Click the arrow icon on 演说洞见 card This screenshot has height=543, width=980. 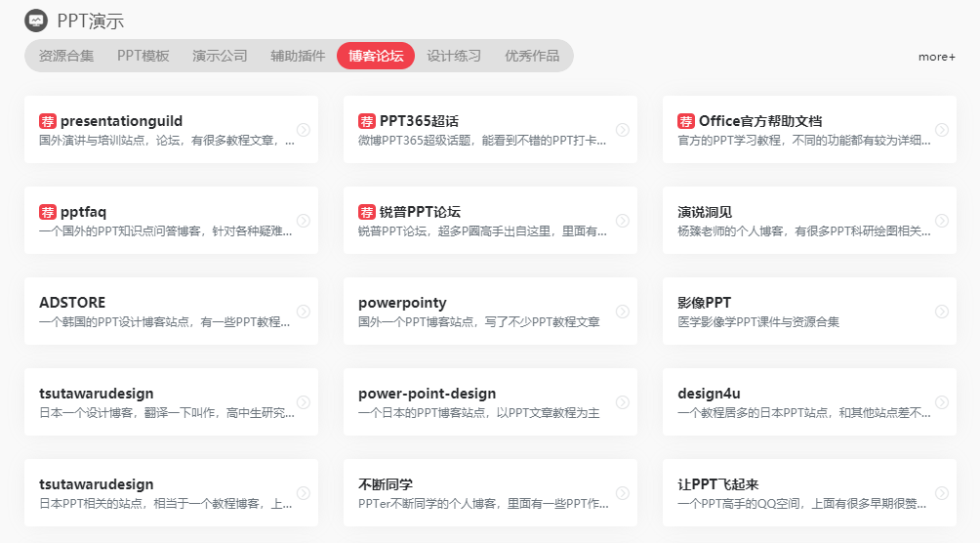(942, 220)
